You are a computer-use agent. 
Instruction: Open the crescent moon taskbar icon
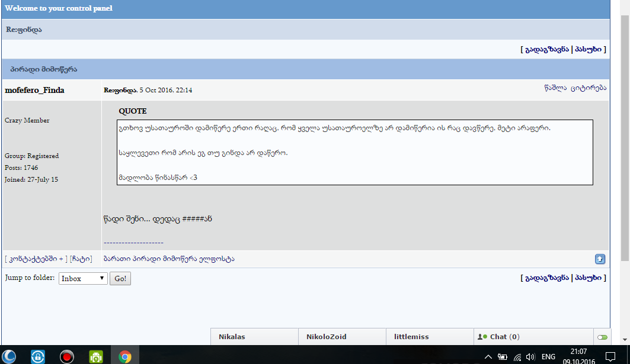[x=9, y=356]
